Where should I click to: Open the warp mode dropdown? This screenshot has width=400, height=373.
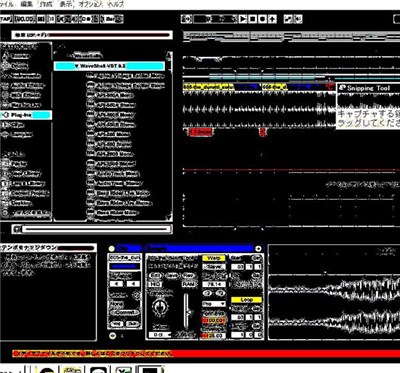(x=214, y=304)
